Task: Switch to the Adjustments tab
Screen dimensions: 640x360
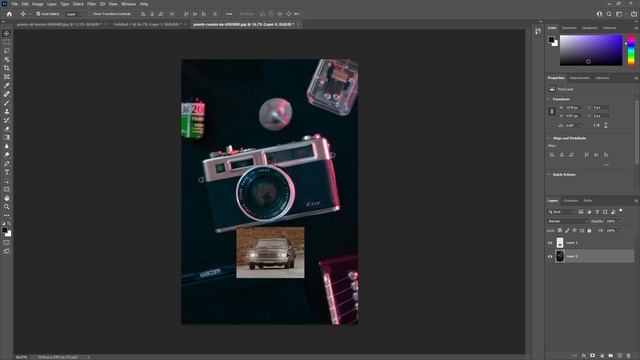Action: [x=580, y=78]
